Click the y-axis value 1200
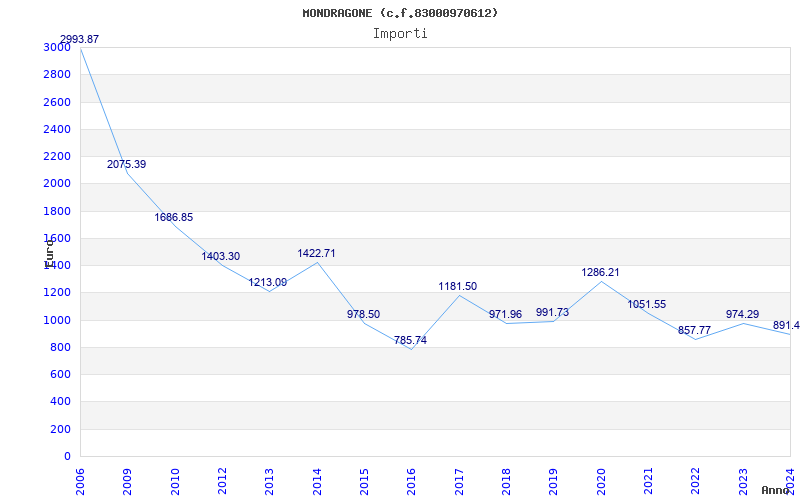 click(x=57, y=293)
